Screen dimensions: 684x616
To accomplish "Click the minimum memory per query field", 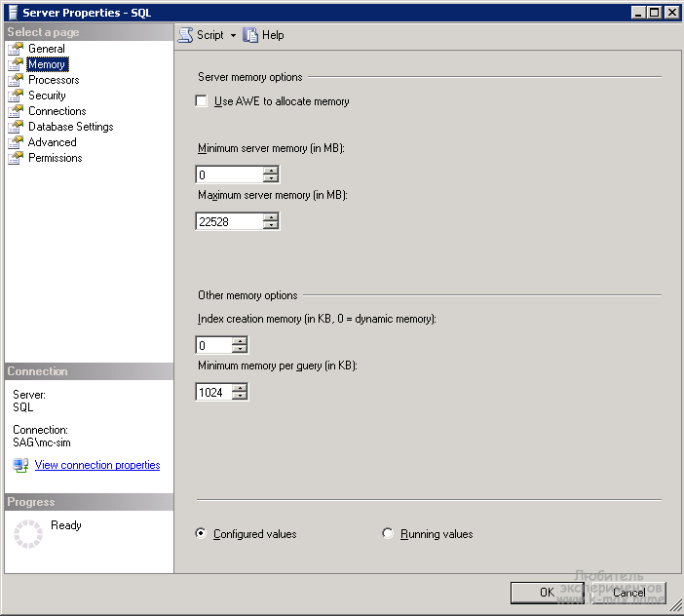I will pos(214,392).
